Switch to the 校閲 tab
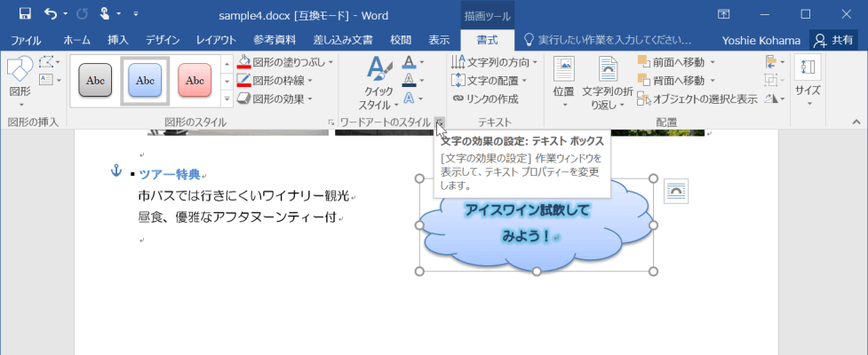This screenshot has height=355, width=868. 401,40
